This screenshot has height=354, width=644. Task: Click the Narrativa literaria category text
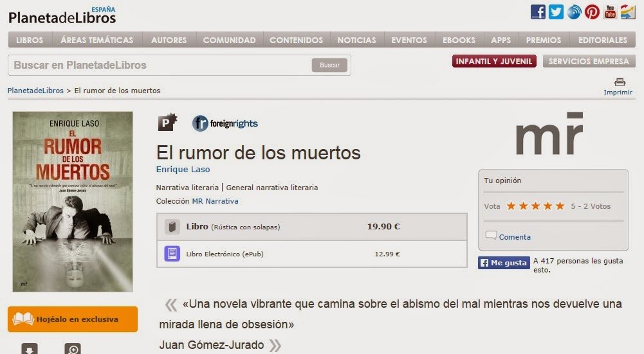pyautogui.click(x=187, y=188)
